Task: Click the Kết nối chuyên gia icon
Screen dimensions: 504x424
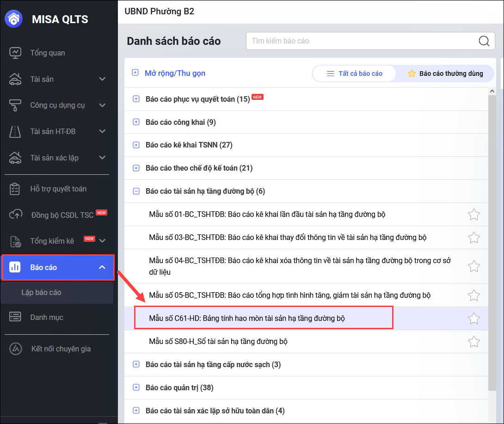Action: (15, 349)
